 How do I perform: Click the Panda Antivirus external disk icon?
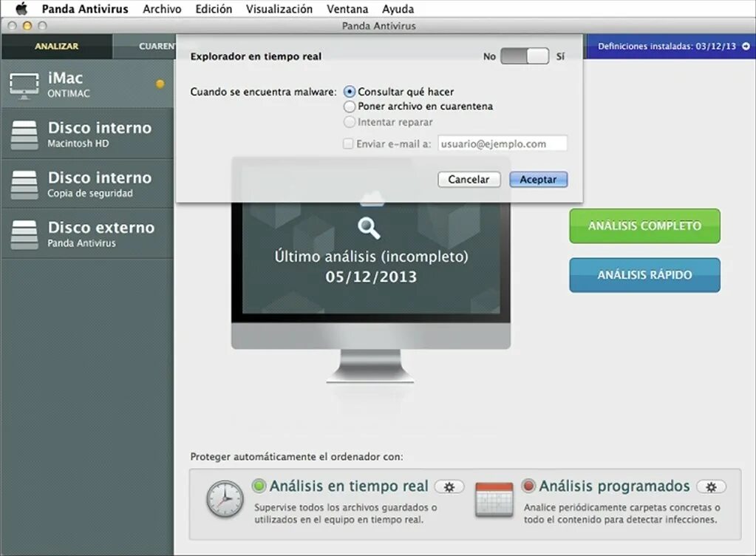tap(24, 235)
